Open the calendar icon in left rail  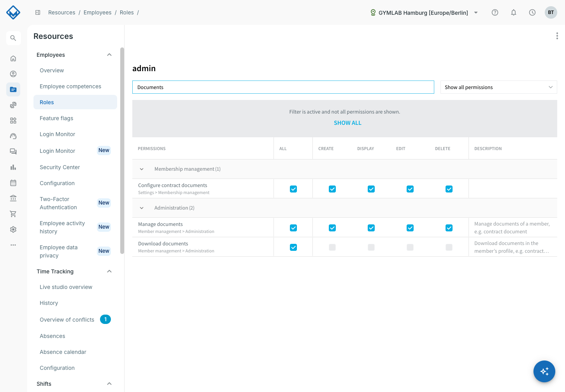[x=13, y=183]
